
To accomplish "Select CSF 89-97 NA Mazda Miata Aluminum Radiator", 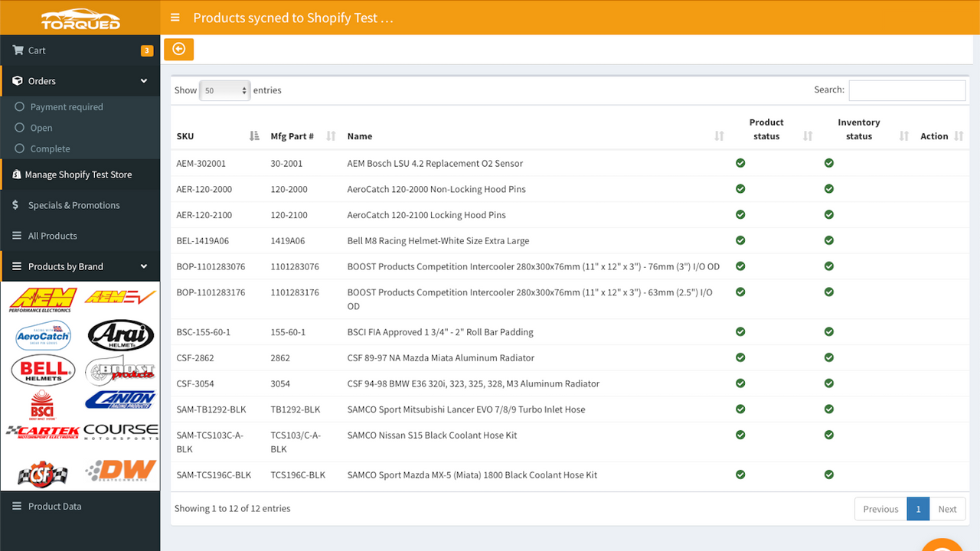I will (441, 358).
